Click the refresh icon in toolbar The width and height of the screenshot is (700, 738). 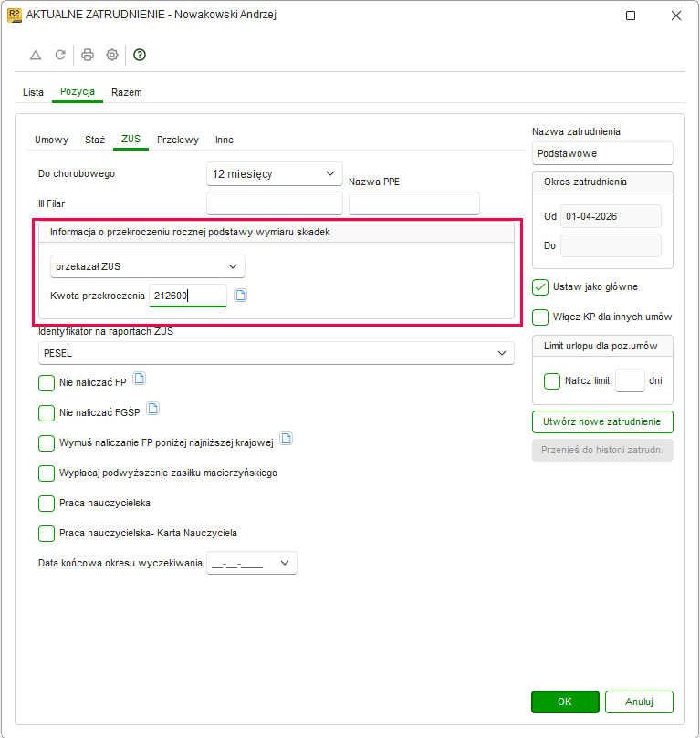tap(60, 55)
